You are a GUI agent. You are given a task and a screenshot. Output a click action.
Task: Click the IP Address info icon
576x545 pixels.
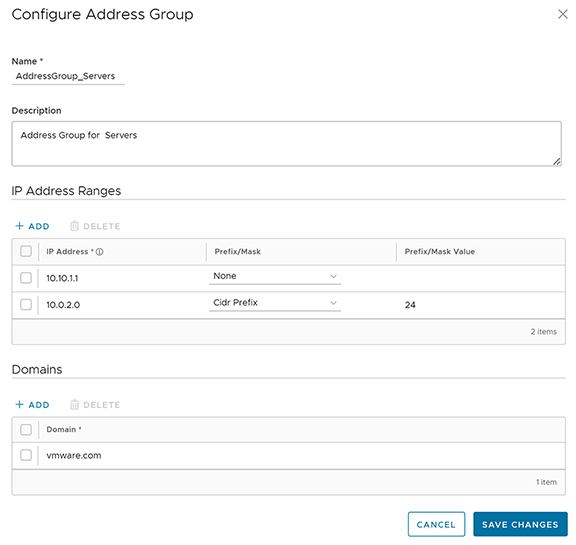pos(100,252)
